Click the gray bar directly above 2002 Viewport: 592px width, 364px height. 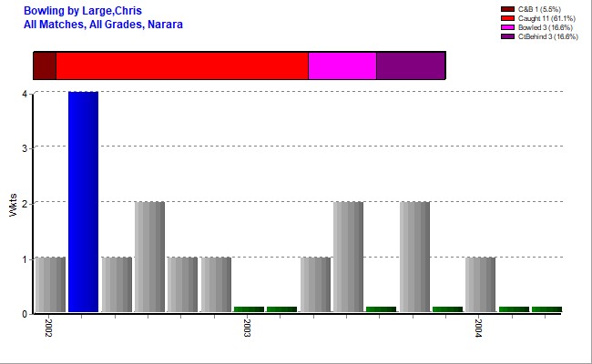click(x=50, y=285)
